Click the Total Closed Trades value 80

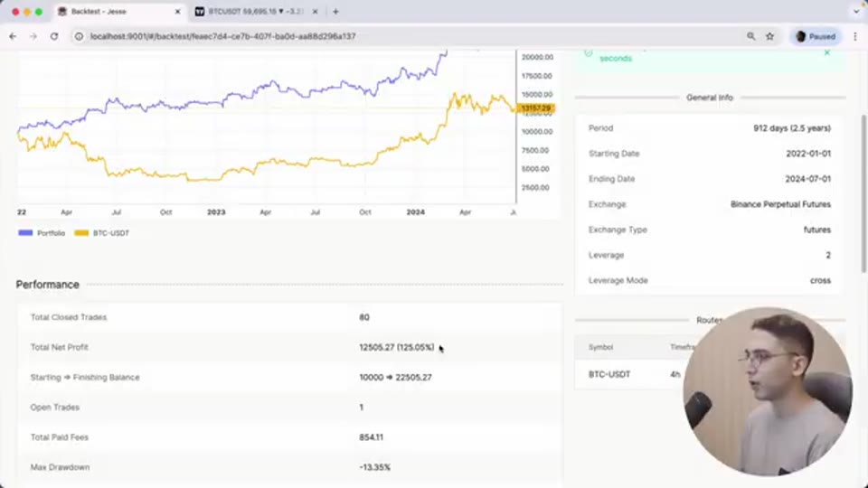pyautogui.click(x=364, y=317)
